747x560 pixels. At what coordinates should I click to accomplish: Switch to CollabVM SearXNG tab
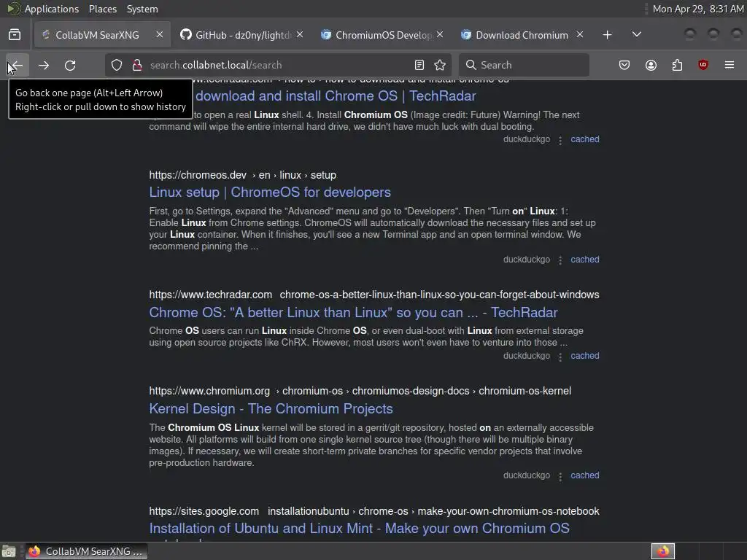[97, 35]
